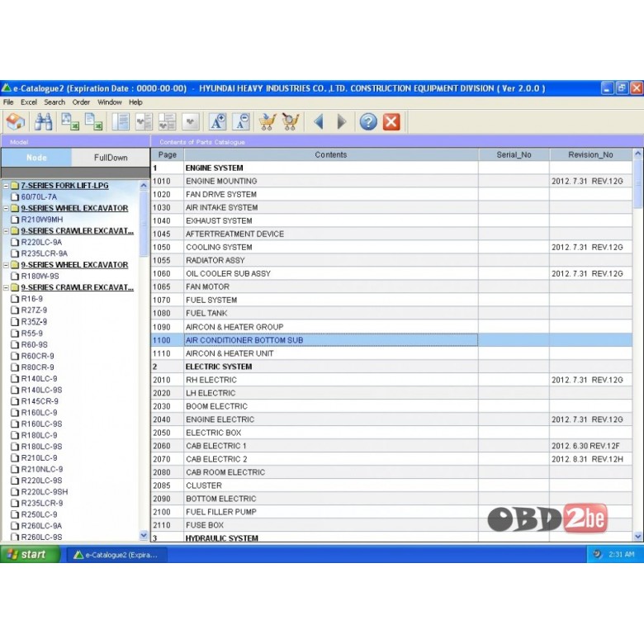The height and width of the screenshot is (644, 644).
Task: Open the File menu
Action: (x=8, y=102)
